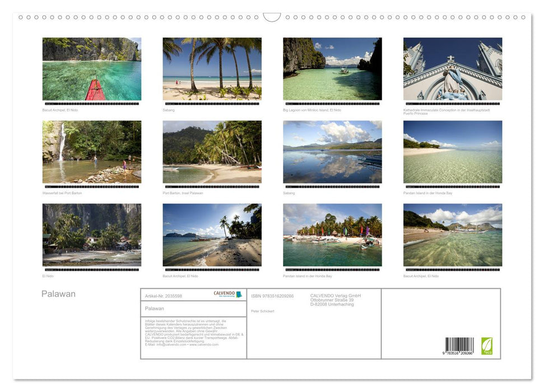Click the info@calvendo.com email link
544x392 pixels.
pos(170,346)
